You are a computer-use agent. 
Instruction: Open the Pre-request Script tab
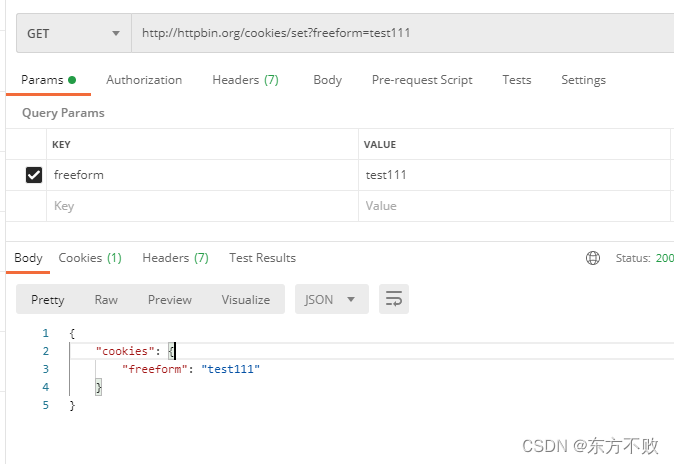pos(422,80)
